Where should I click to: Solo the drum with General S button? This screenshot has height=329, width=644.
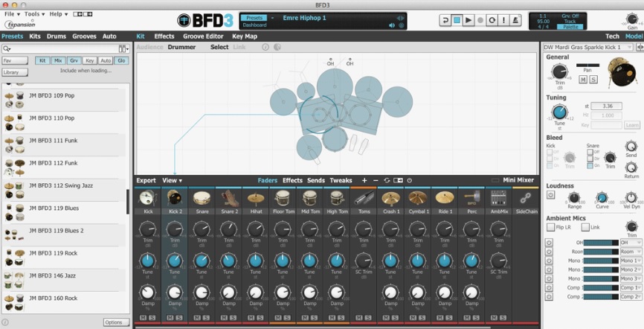coord(593,80)
